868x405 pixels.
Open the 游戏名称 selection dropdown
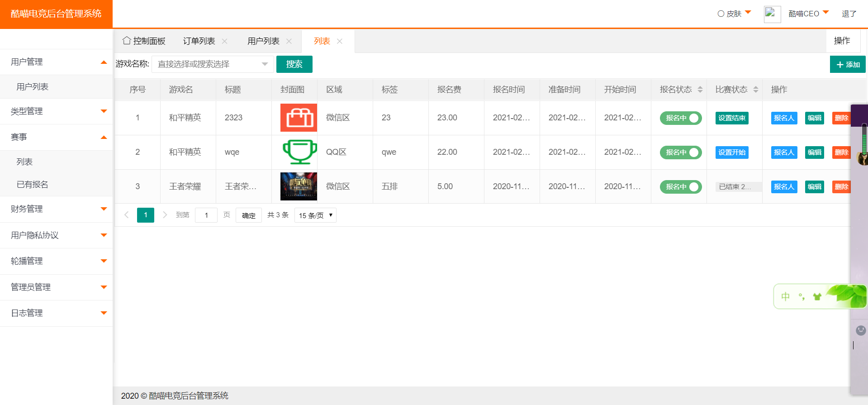click(213, 64)
